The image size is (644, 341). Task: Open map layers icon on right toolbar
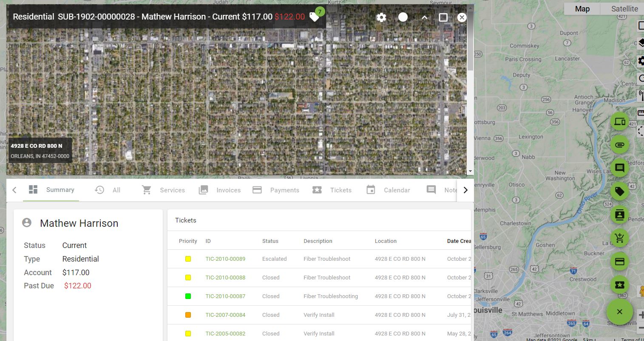pyautogui.click(x=641, y=43)
